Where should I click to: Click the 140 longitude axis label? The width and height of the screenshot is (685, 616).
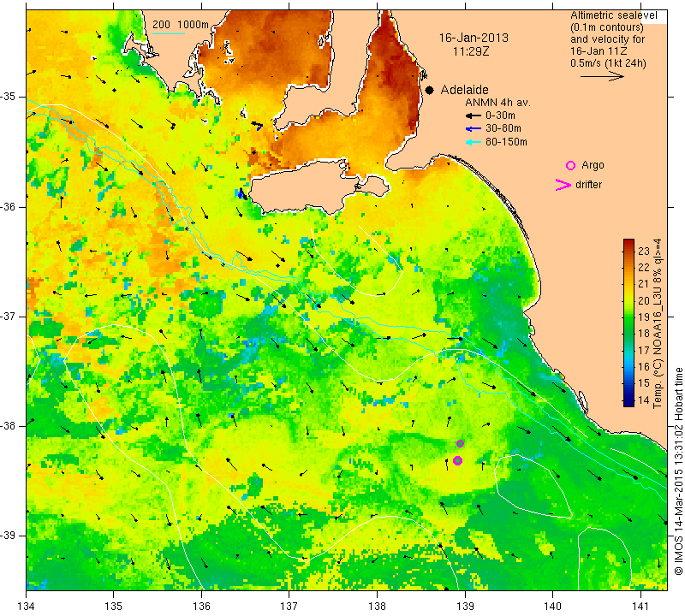tap(552, 606)
